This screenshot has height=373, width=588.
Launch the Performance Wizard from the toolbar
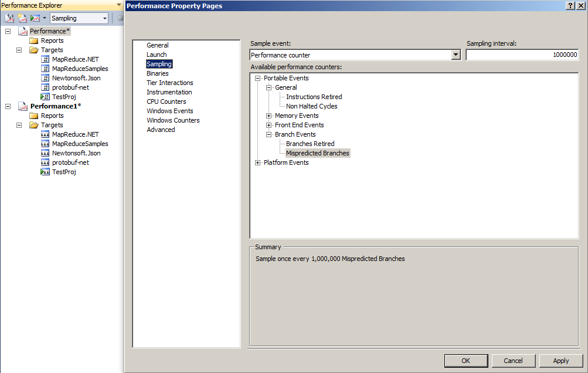(x=8, y=18)
